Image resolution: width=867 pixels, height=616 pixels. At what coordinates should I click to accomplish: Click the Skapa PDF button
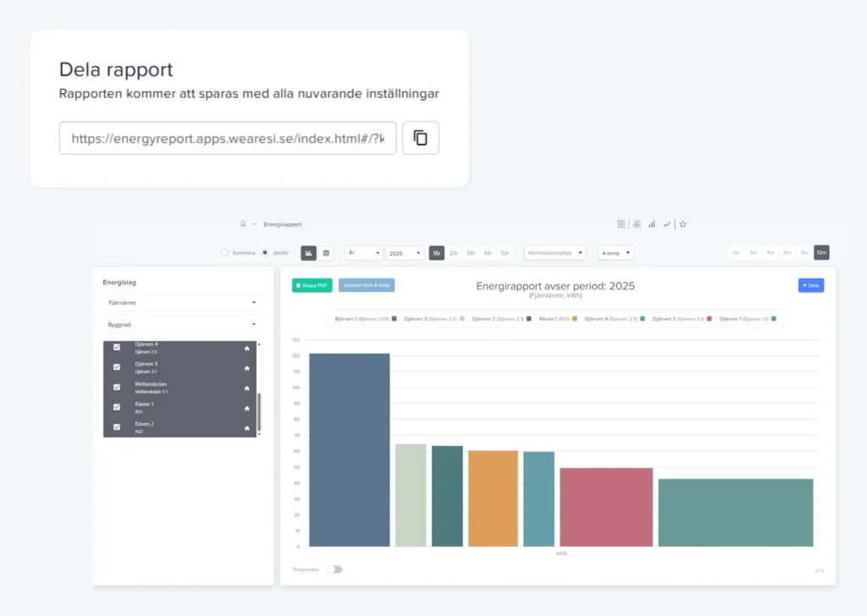(x=312, y=286)
